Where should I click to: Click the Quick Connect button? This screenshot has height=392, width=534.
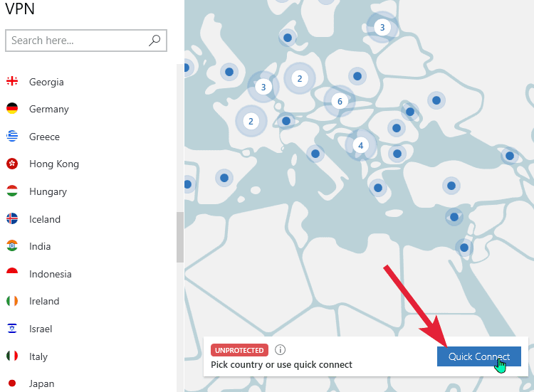point(479,356)
